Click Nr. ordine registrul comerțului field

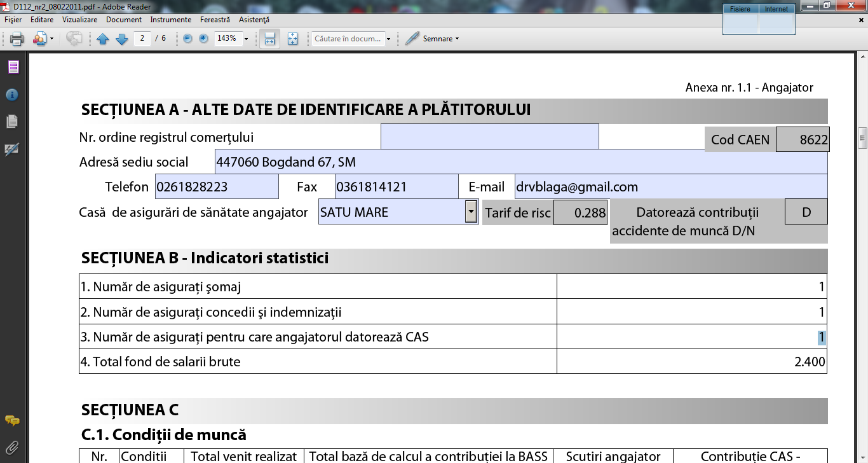point(490,136)
